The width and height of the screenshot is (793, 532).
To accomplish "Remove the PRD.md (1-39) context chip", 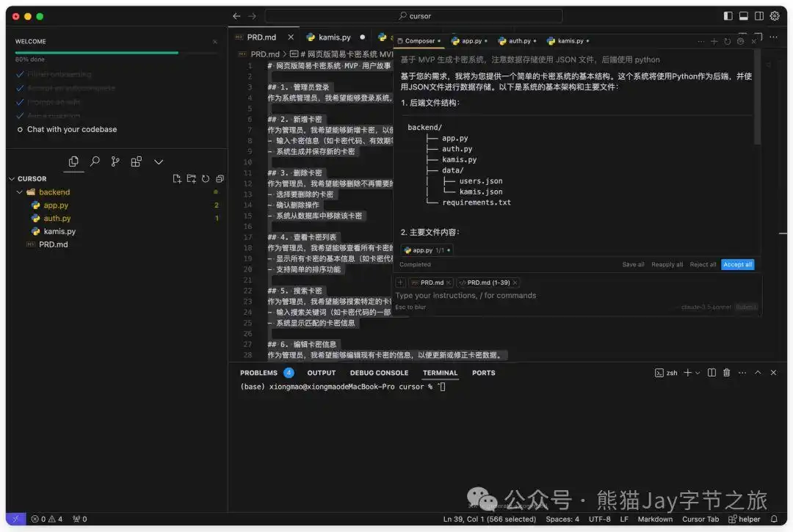I will click(513, 282).
